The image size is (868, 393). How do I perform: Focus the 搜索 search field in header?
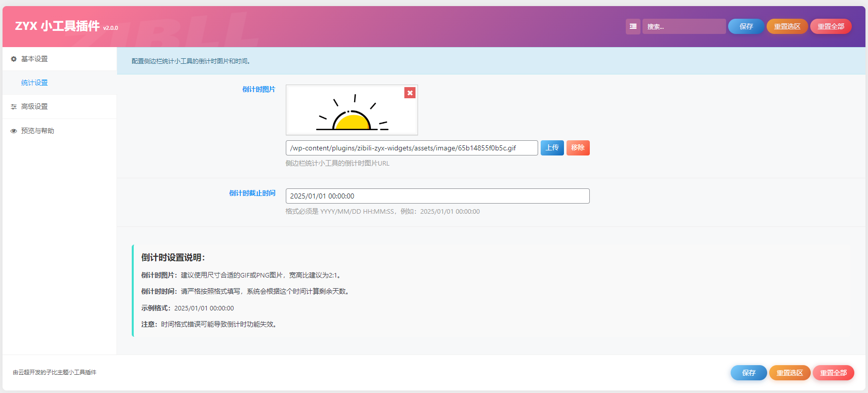[x=684, y=26]
